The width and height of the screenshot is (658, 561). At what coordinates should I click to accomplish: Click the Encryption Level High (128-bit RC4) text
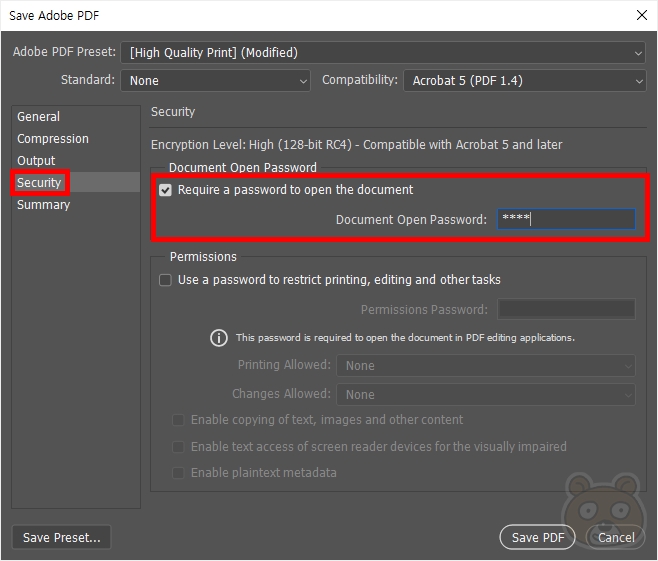pyautogui.click(x=356, y=145)
